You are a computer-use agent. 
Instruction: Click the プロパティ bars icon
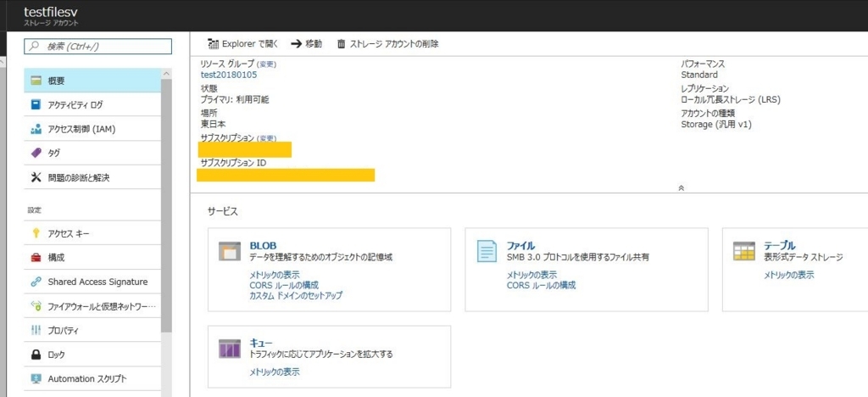pos(36,331)
